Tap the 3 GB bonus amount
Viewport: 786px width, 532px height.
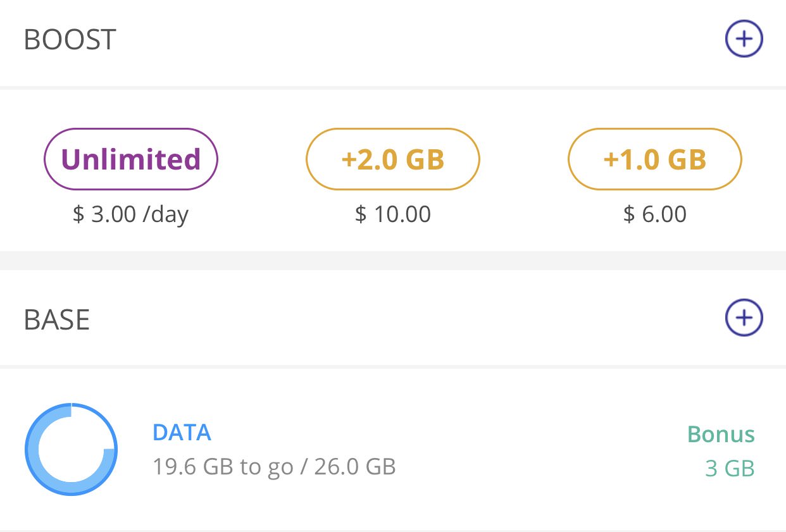(x=730, y=469)
